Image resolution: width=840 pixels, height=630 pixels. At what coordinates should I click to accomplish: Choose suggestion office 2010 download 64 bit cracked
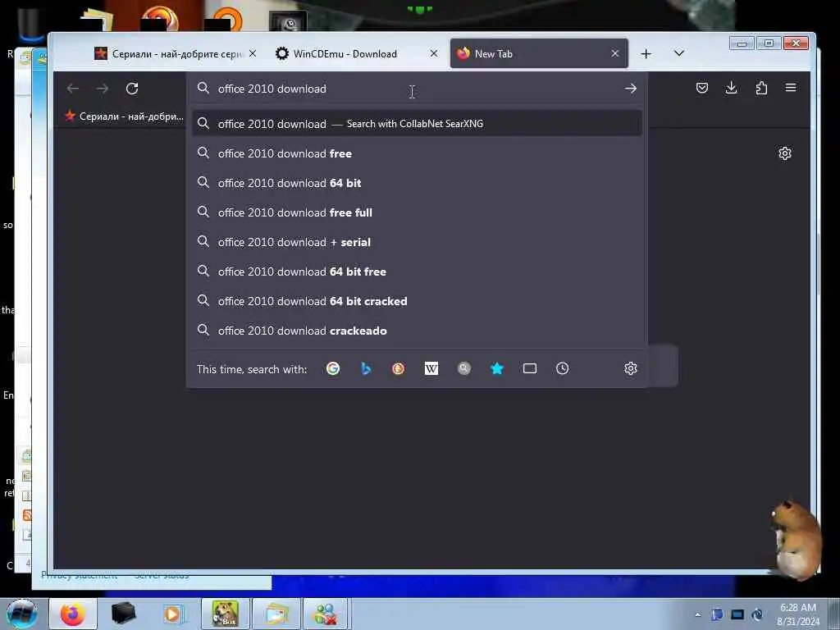417,301
